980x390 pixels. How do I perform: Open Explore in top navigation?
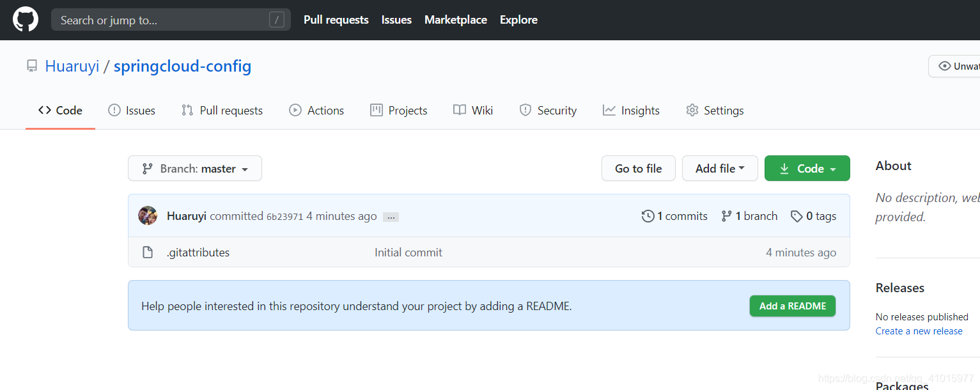click(x=518, y=20)
